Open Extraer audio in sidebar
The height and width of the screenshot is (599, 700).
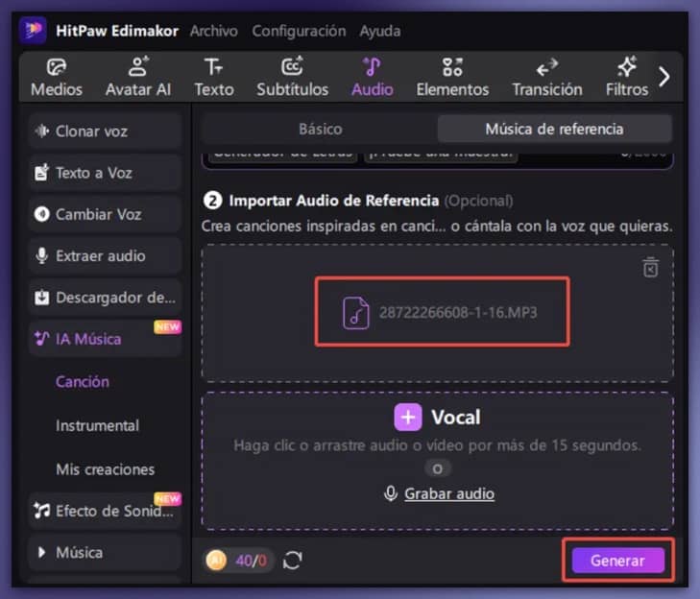coord(106,255)
